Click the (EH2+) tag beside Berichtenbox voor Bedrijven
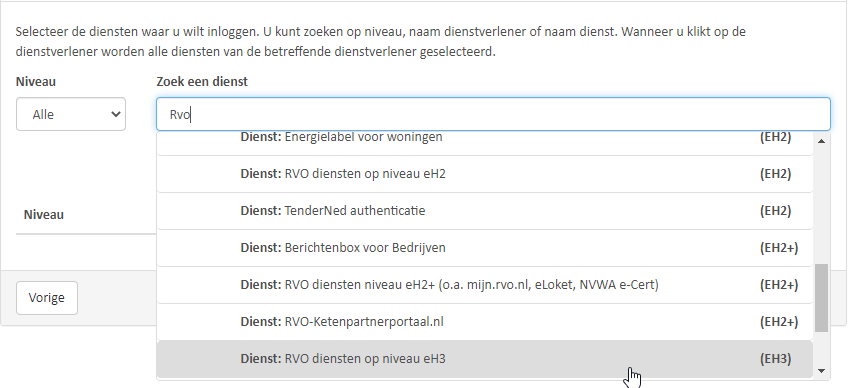Viewport: 849px width, 388px height. [779, 248]
